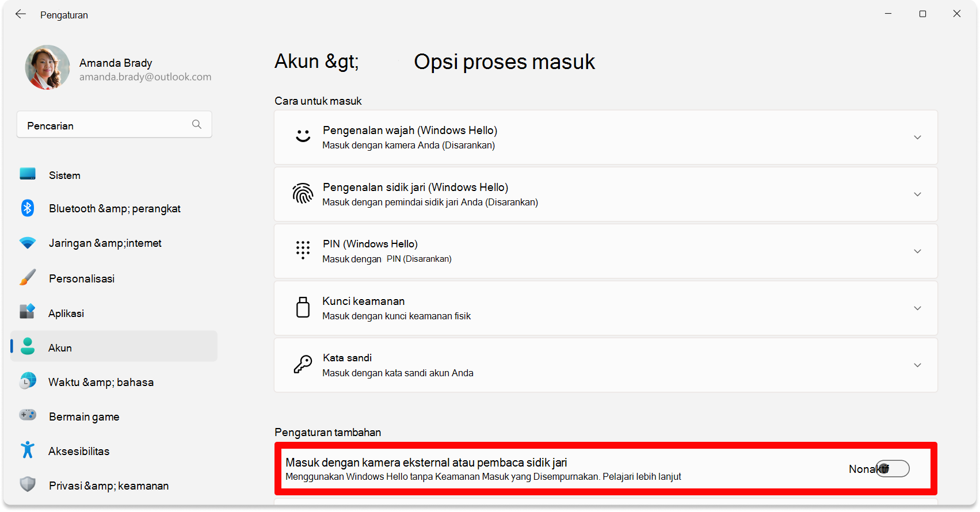Viewport: 980px width, 512px height.
Task: Click the back arrow icon
Action: [21, 14]
